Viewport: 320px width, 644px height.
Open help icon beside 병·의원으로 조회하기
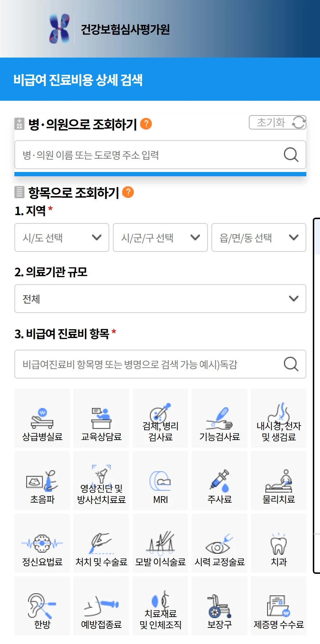tap(146, 124)
